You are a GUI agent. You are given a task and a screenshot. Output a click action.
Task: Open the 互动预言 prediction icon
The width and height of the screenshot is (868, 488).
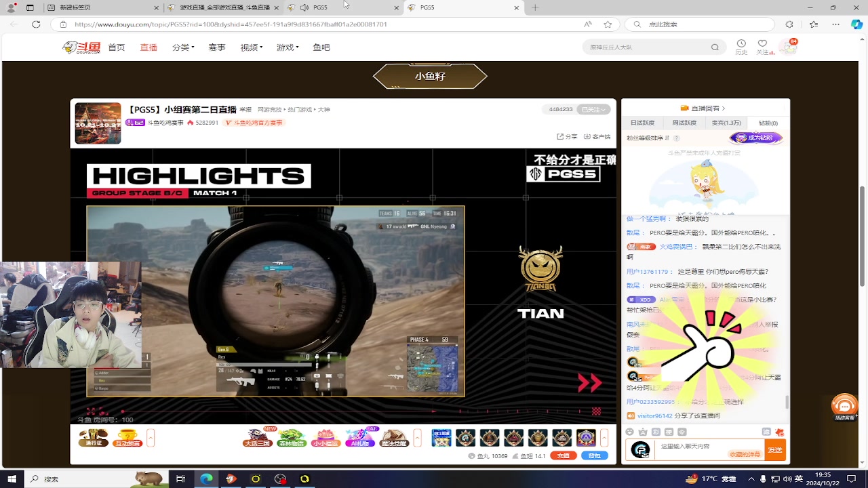click(x=127, y=438)
